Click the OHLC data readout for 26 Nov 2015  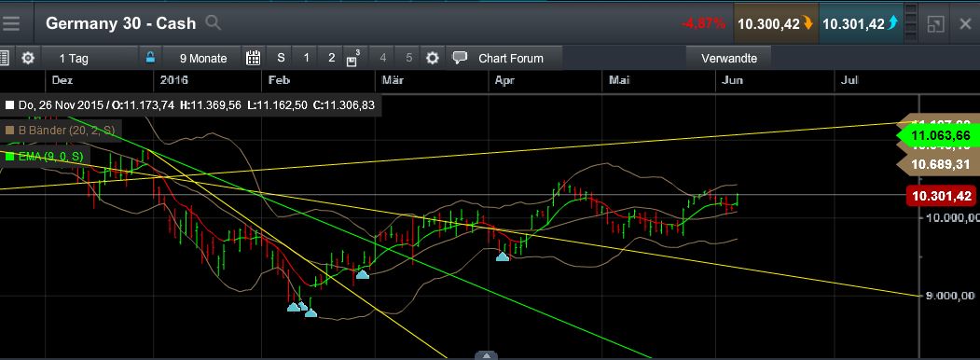click(190, 105)
